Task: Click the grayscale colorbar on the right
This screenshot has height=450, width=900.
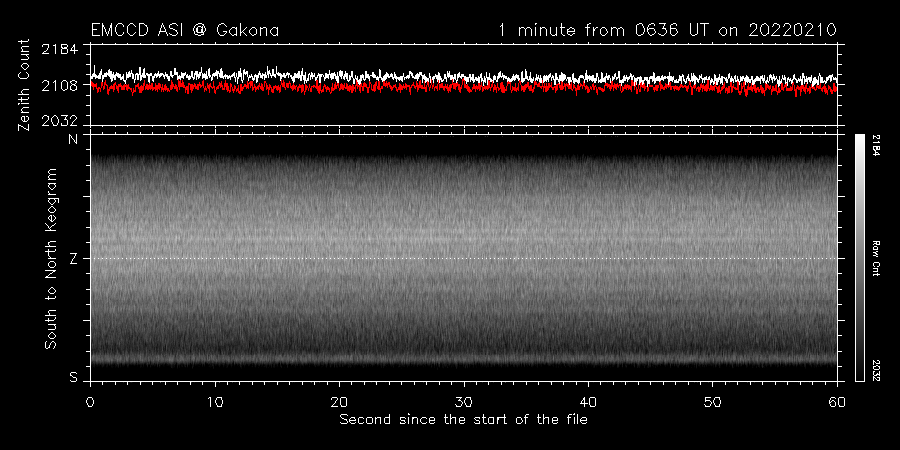Action: [x=859, y=258]
